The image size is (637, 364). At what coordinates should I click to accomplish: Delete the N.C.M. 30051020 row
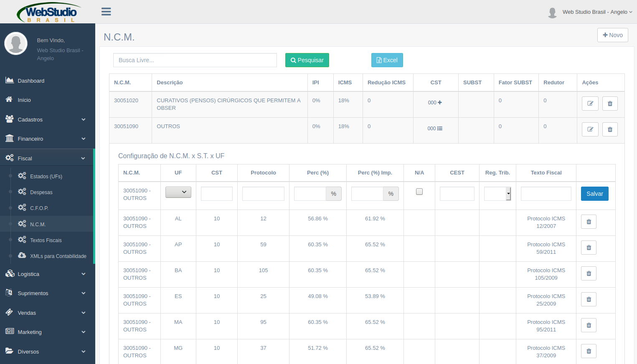610,104
